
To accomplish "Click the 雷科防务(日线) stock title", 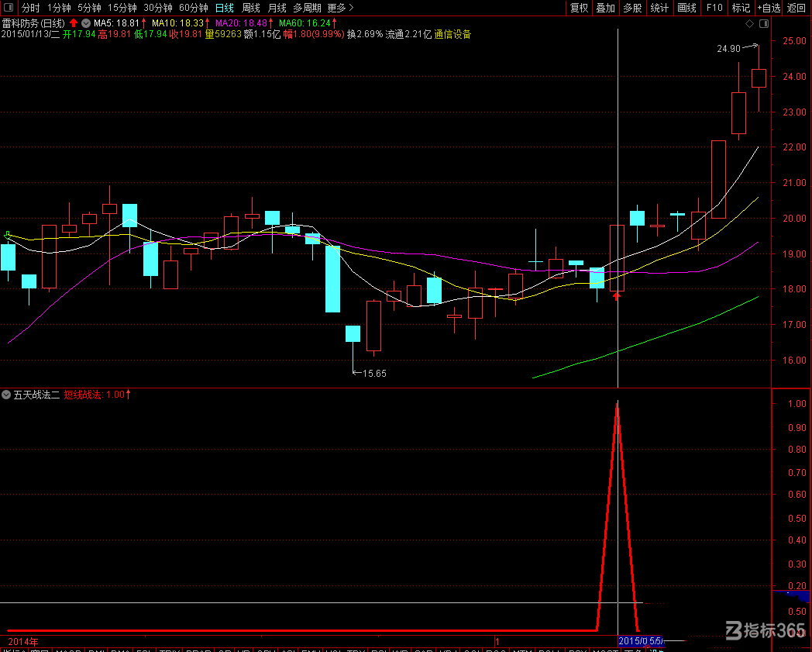I will (33, 23).
